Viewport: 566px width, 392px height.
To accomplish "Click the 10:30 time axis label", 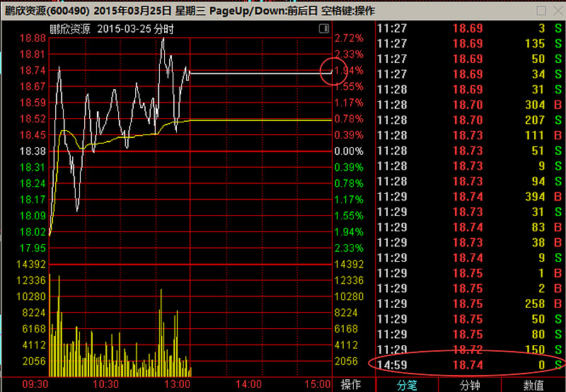I will point(106,384).
